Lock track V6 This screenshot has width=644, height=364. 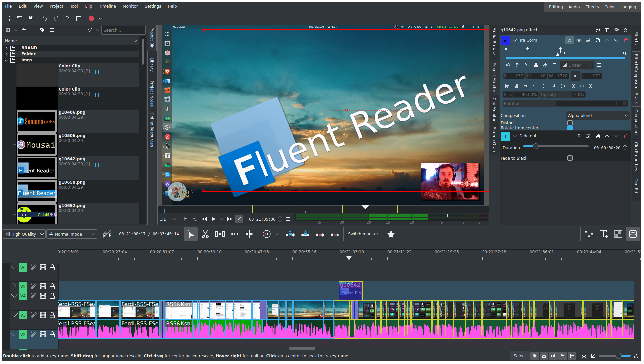point(52,267)
